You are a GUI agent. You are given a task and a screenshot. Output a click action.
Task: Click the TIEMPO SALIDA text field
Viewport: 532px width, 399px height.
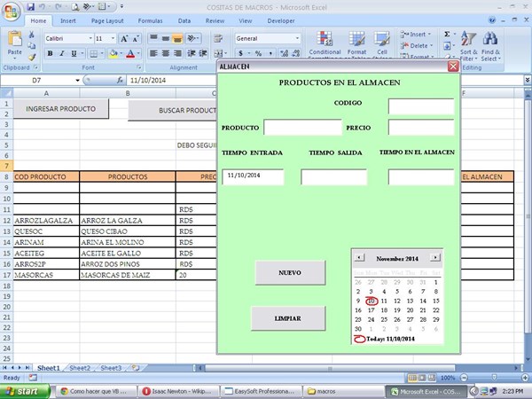(x=334, y=177)
